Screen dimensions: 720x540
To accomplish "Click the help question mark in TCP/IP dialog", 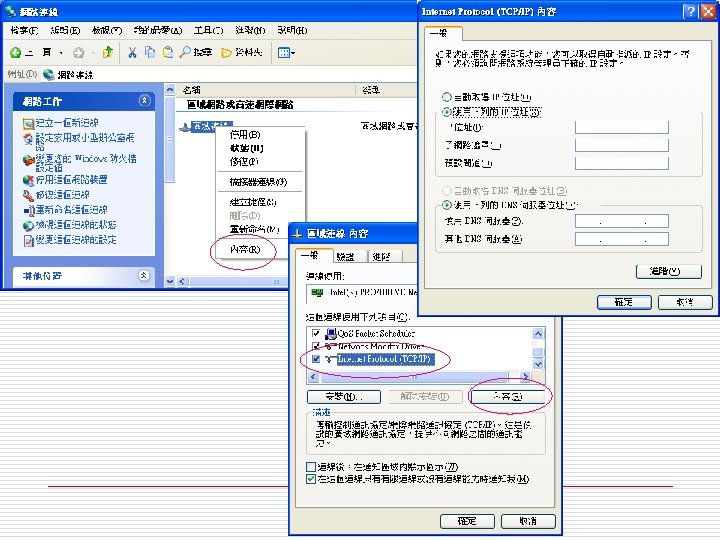I will tap(689, 11).
